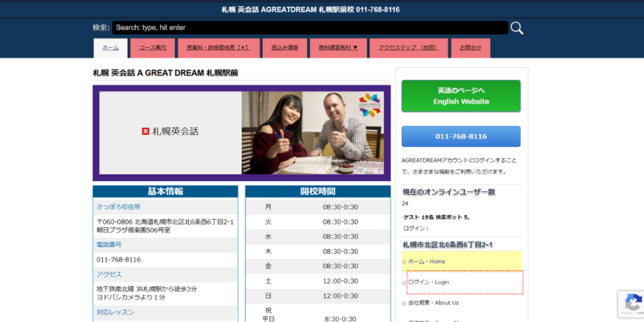Image resolution: width=644 pixels, height=322 pixels.
Task: Expand the 会社概要・About Us tree icon
Action: (404, 304)
